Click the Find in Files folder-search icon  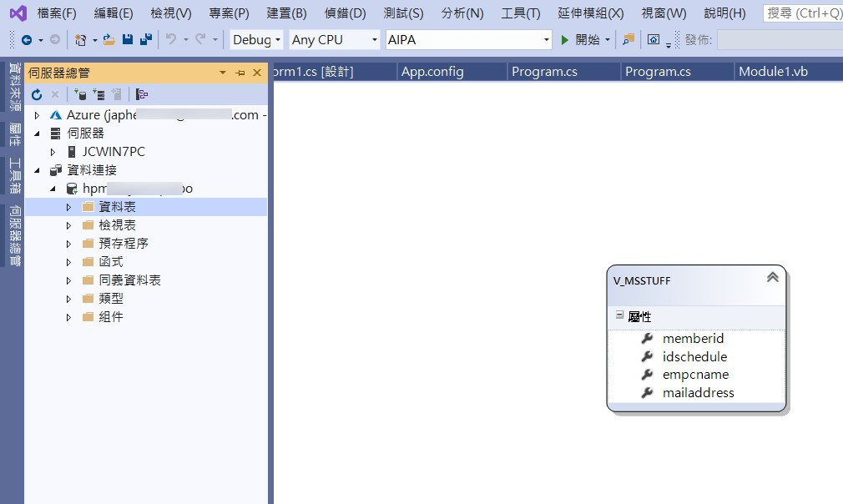point(628,40)
